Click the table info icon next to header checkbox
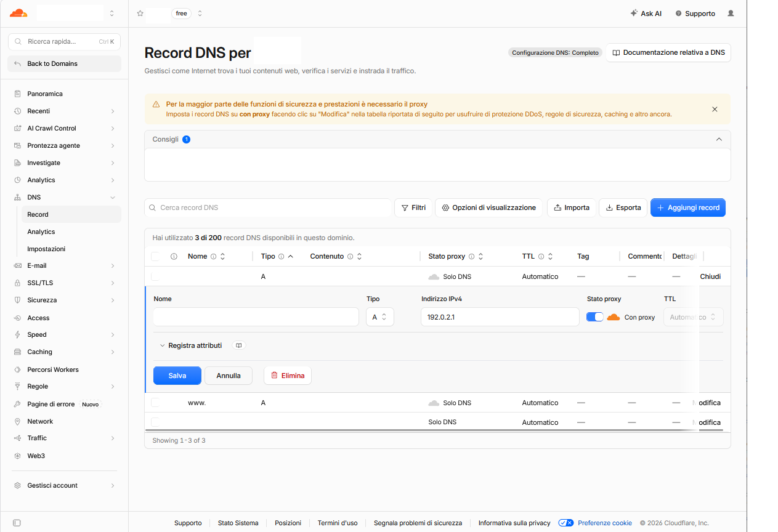This screenshot has height=532, width=778. point(174,256)
